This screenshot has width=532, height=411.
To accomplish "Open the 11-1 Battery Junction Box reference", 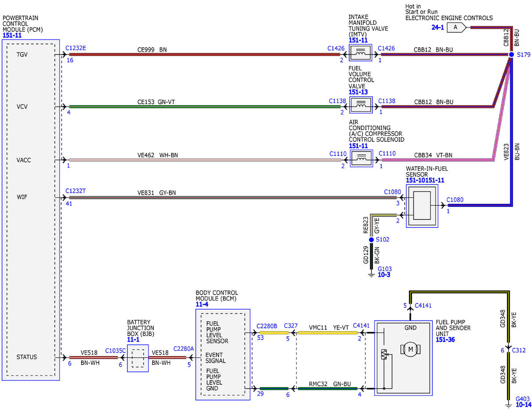I will point(133,339).
